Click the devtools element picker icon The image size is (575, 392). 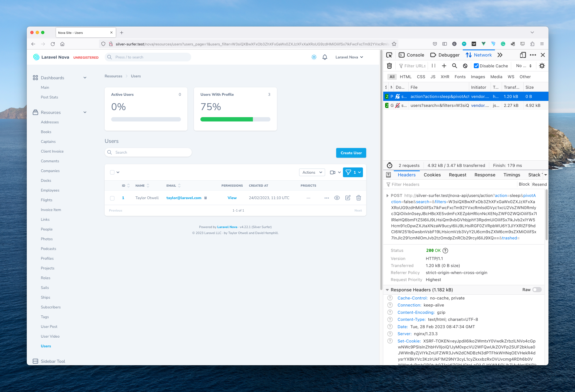pos(389,55)
